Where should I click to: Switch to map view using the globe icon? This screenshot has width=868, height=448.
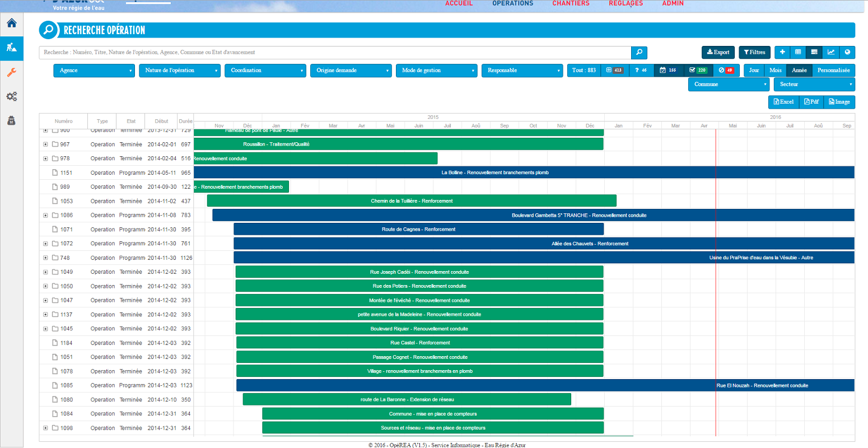[x=847, y=52]
